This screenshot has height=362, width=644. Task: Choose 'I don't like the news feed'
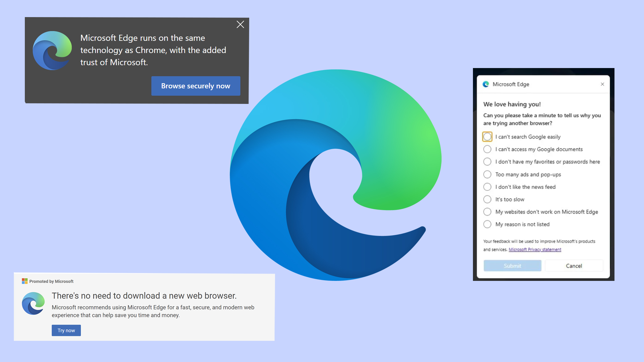(x=487, y=187)
